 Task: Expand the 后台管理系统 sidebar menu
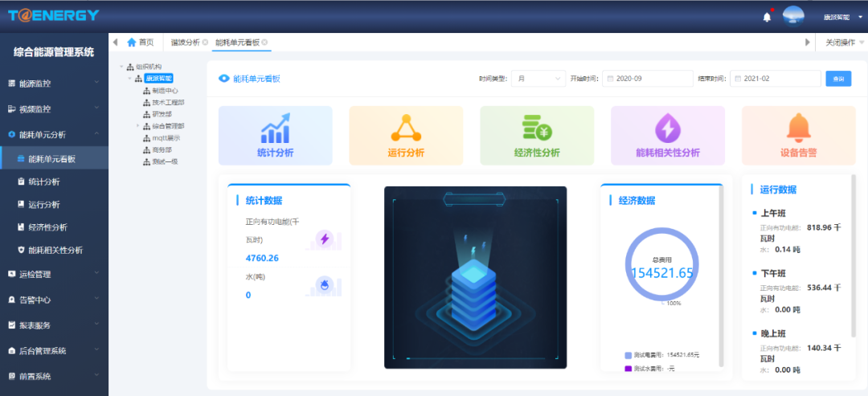coord(55,351)
